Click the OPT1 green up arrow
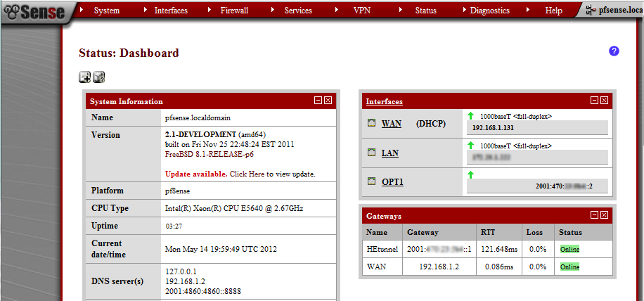644x301 pixels. coord(471,174)
